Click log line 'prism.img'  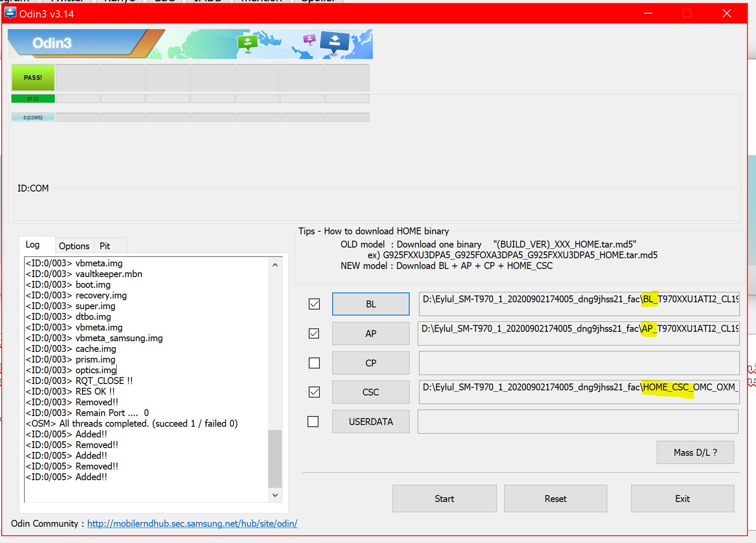(x=71, y=360)
